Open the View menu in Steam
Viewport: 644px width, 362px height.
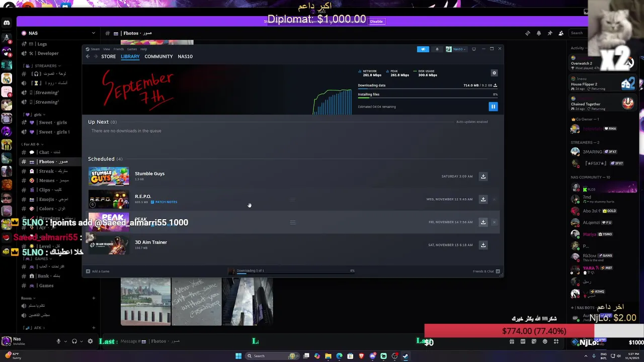pyautogui.click(x=107, y=49)
